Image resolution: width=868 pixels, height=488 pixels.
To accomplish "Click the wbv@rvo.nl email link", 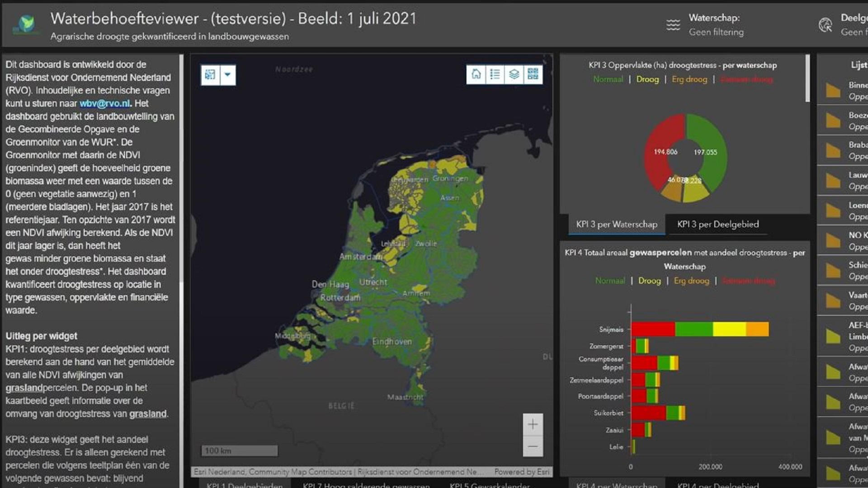I will [105, 103].
